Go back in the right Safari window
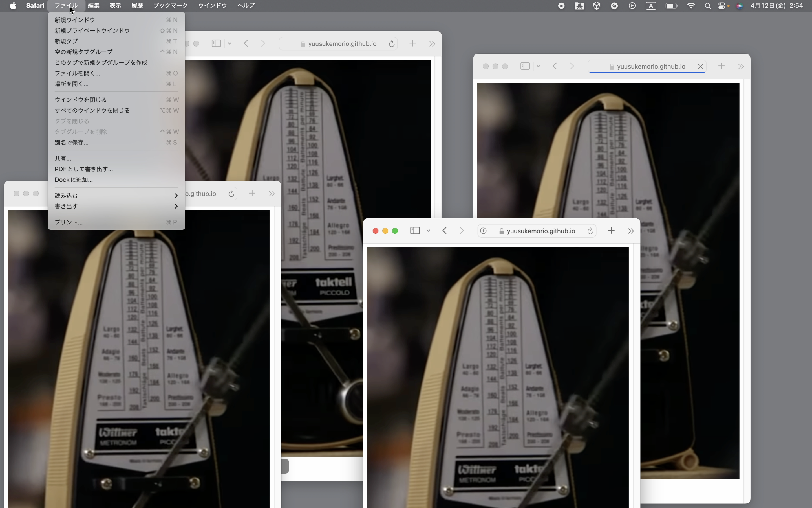This screenshot has width=812, height=508. coord(555,66)
